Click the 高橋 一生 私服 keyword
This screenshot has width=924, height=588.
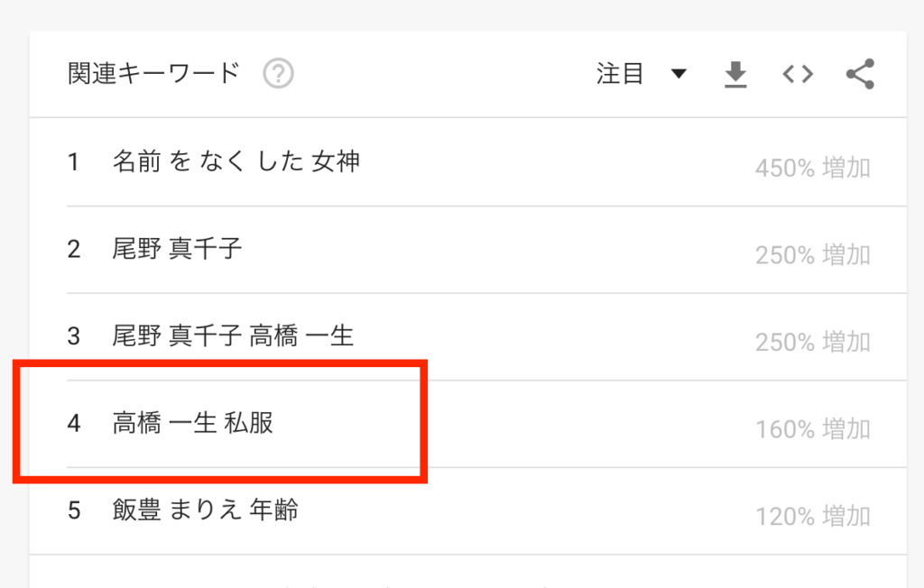[193, 422]
